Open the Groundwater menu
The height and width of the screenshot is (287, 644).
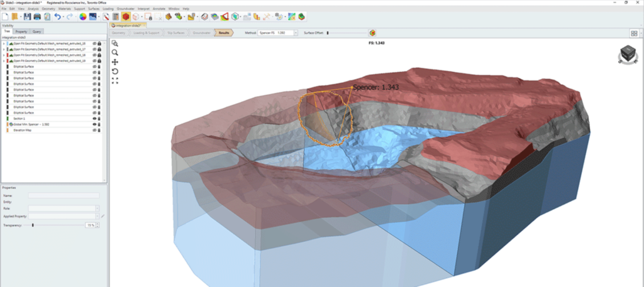click(125, 9)
